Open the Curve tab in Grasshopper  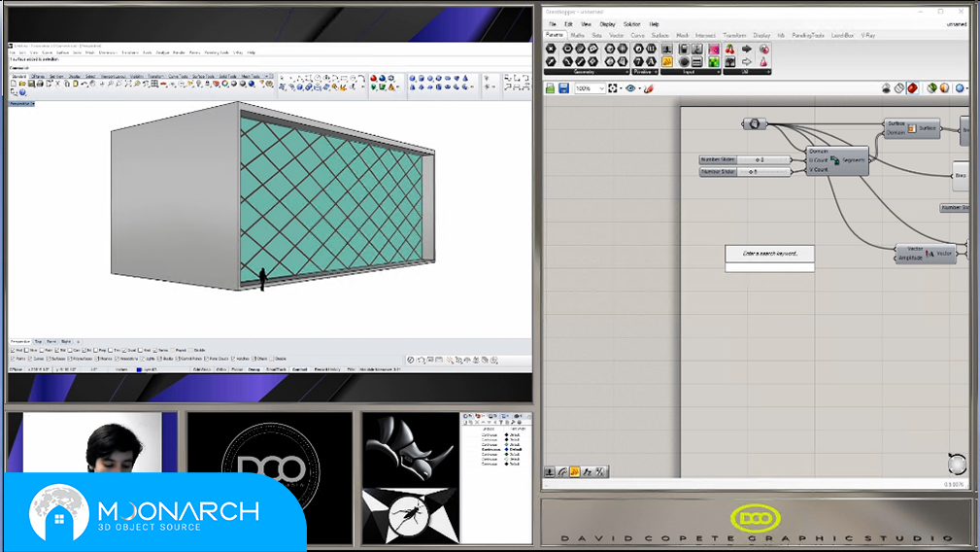click(x=637, y=36)
